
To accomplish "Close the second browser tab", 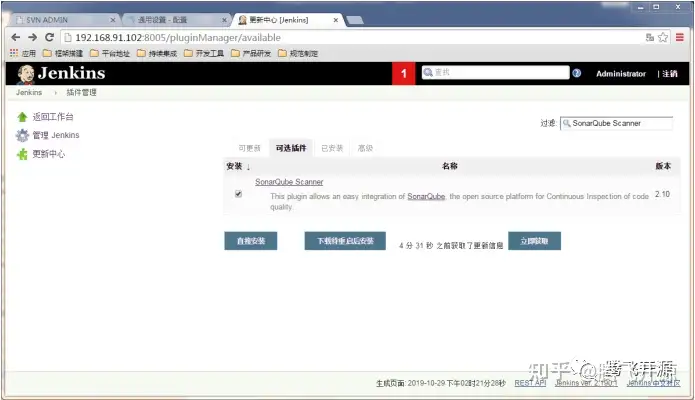I will pyautogui.click(x=224, y=20).
